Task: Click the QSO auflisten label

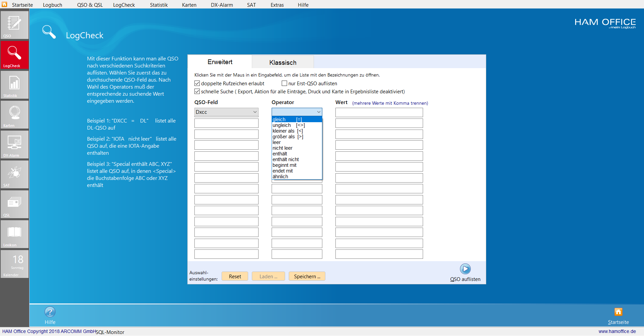Action: click(x=465, y=279)
